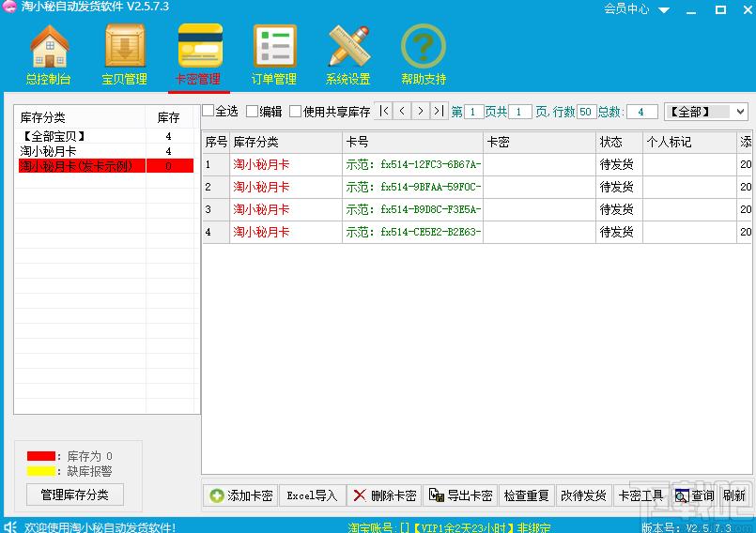Screen dimensions: 756x533
Task: Click welcome message 欢迎使用淘小秘自动发货软件
Action: 100,527
